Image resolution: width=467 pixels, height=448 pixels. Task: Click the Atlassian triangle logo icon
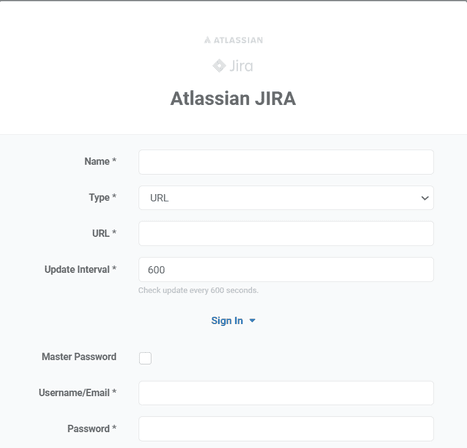click(x=207, y=40)
